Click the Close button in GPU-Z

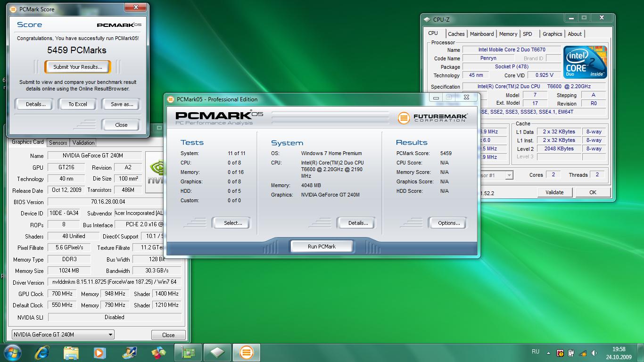point(168,335)
